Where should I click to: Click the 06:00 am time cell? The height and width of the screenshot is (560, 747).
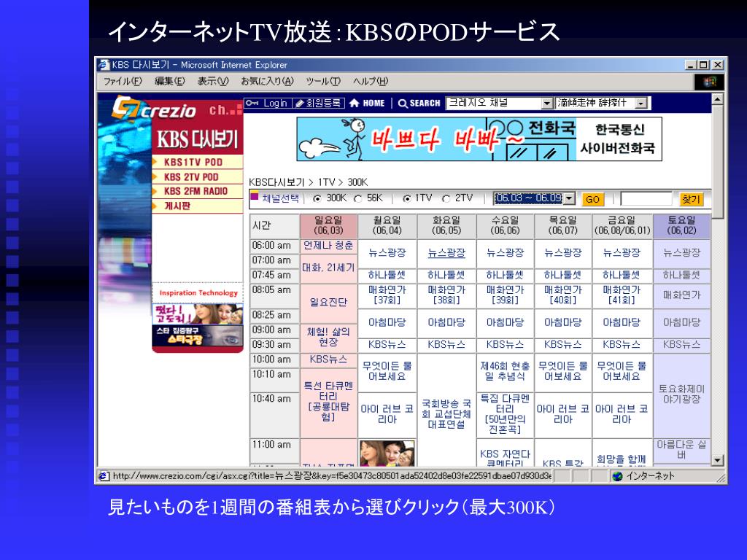click(x=274, y=246)
